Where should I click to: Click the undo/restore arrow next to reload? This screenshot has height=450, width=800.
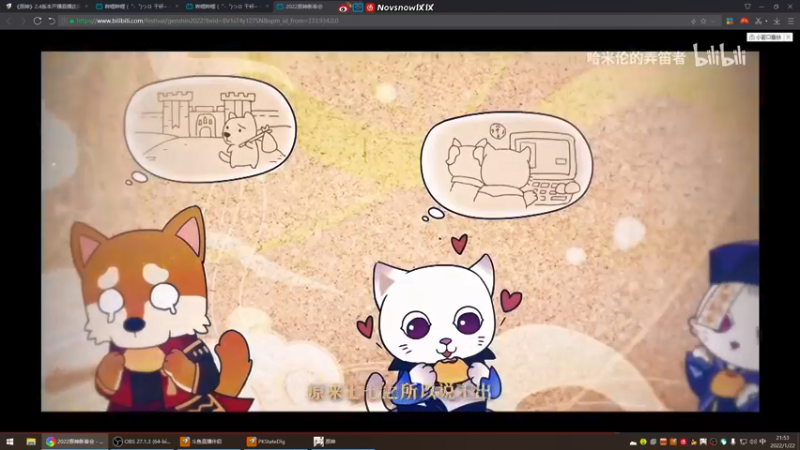pyautogui.click(x=52, y=21)
